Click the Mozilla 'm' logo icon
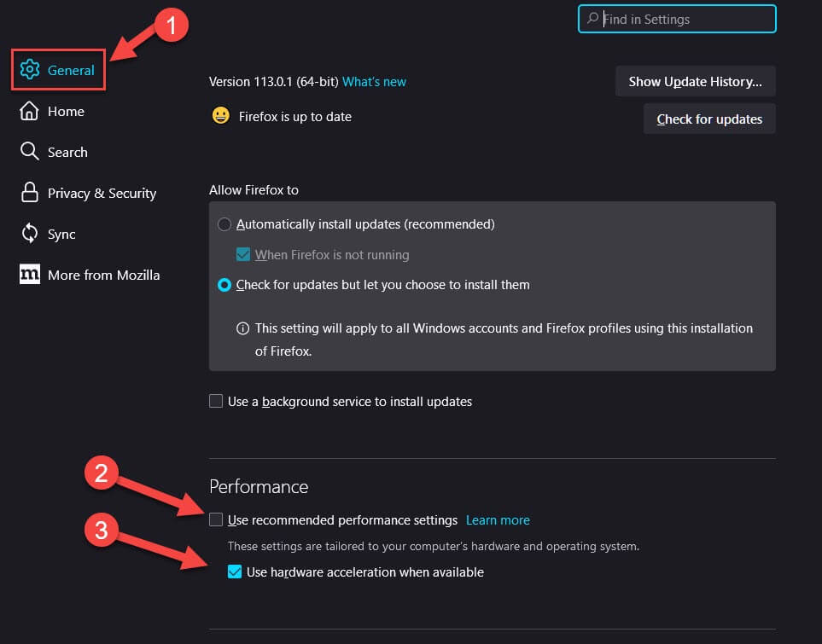Screen dimensions: 822x644 point(29,274)
